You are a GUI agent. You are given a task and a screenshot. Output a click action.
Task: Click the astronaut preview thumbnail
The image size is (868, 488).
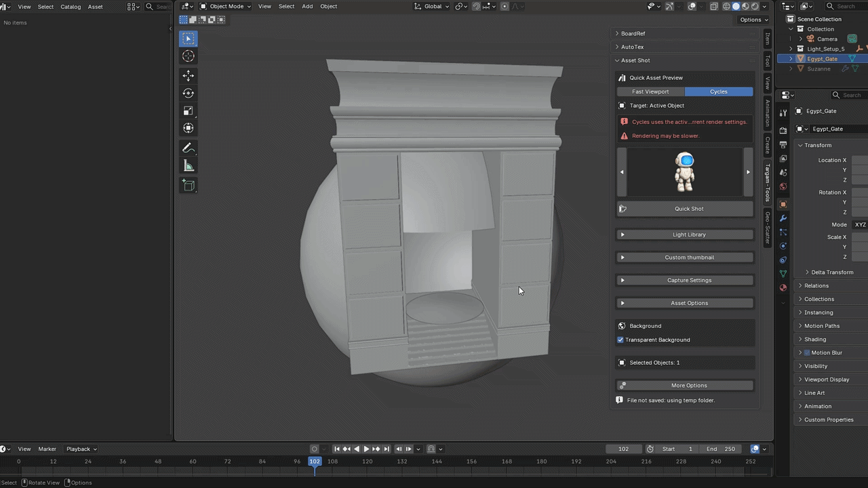(x=685, y=172)
